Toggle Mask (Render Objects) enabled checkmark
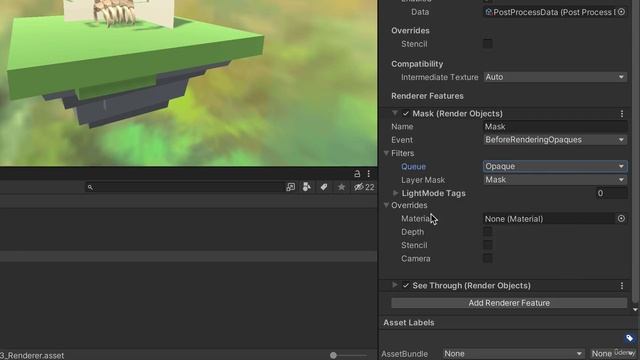The image size is (640, 360). (x=406, y=113)
